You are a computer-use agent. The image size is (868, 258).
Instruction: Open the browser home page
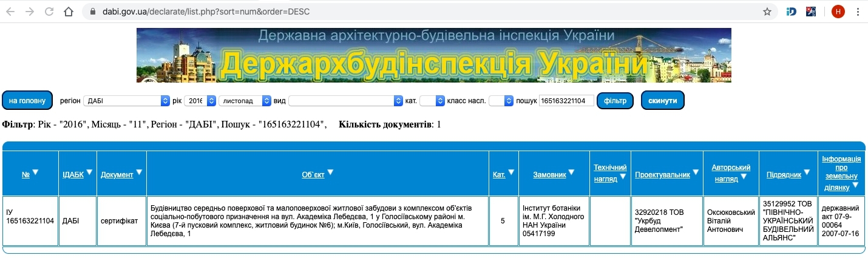[69, 12]
